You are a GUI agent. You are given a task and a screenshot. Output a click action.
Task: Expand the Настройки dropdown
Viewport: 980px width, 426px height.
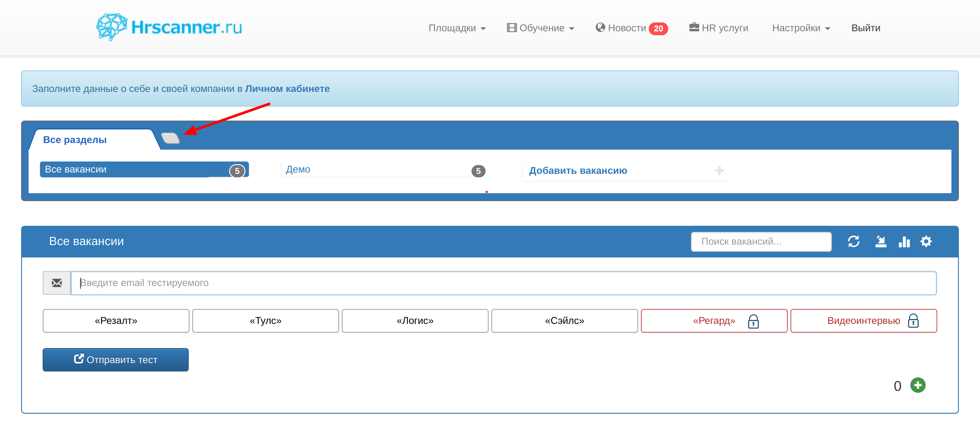[801, 28]
